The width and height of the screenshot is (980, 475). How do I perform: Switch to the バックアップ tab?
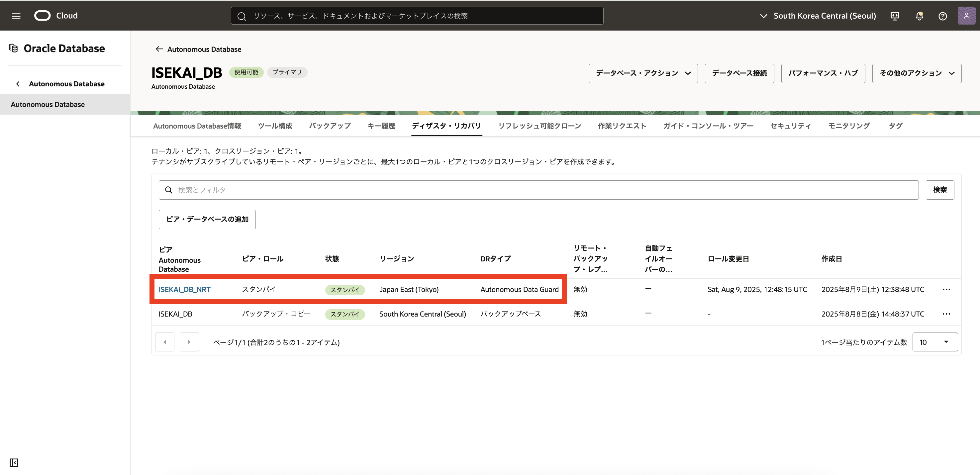click(330, 126)
